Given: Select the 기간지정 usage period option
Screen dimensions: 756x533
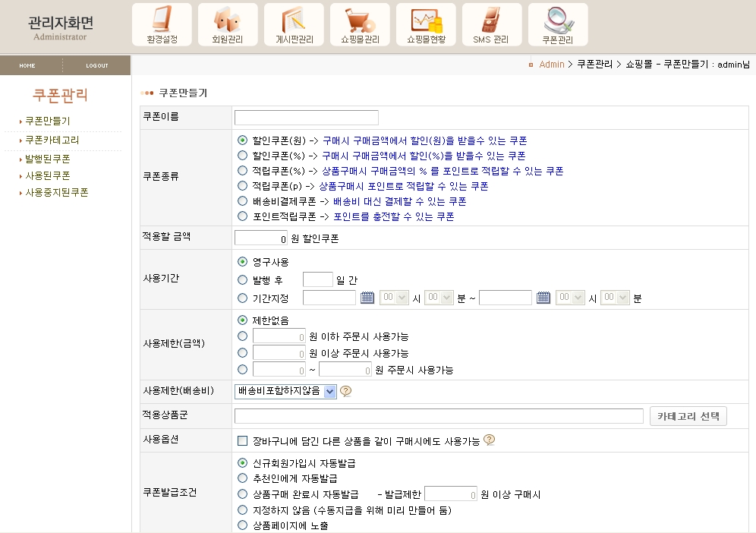Looking at the screenshot, I should coord(243,298).
